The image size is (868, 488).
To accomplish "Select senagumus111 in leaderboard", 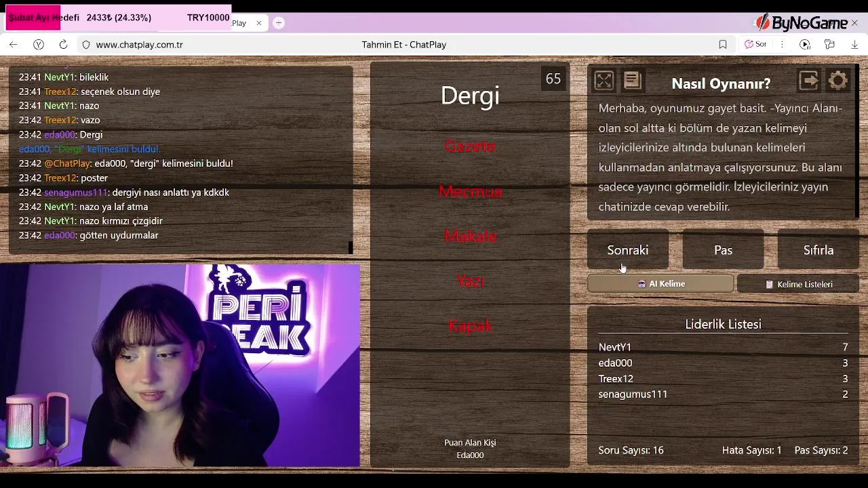I will (633, 394).
